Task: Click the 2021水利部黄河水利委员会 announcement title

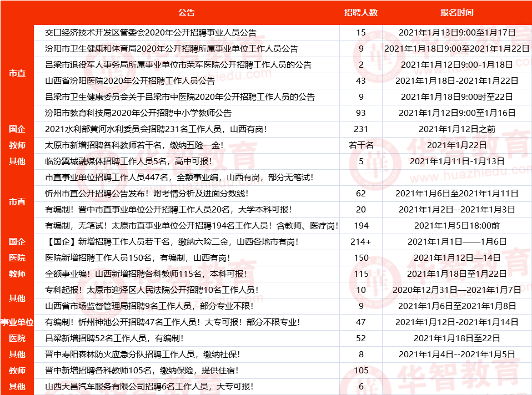Action: point(155,129)
